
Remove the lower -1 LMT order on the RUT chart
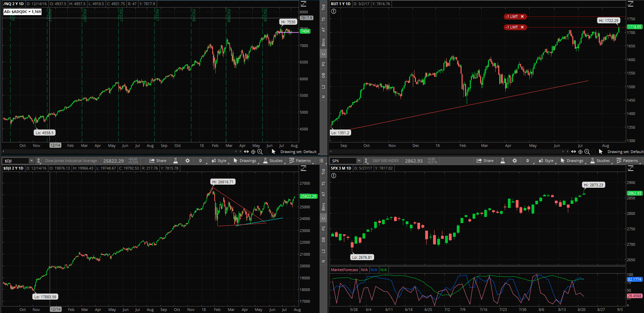pos(522,27)
